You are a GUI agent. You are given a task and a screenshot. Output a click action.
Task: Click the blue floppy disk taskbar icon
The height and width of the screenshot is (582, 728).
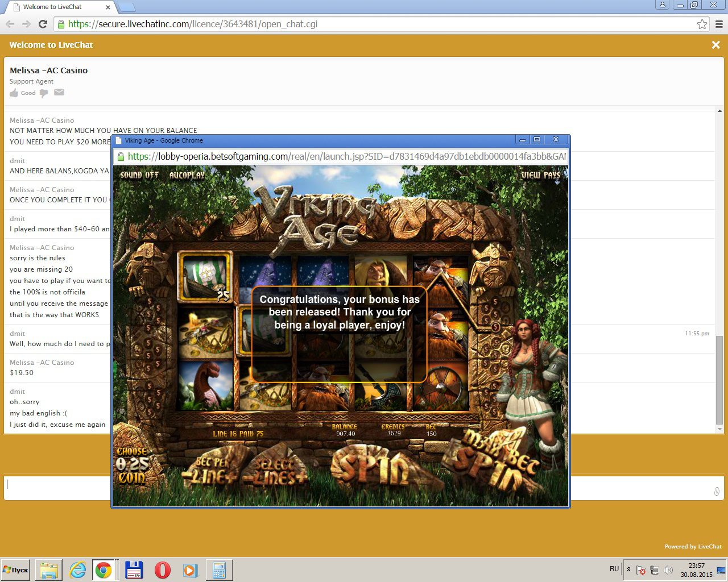pyautogui.click(x=134, y=570)
